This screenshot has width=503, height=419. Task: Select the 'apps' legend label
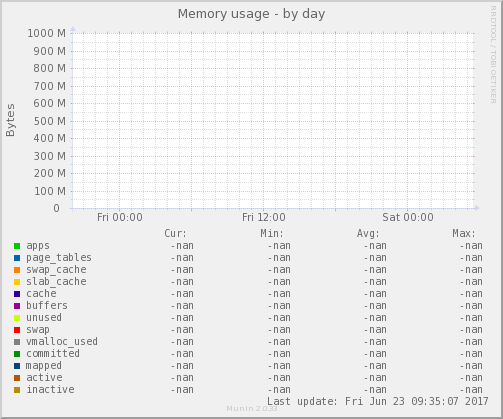(x=38, y=246)
